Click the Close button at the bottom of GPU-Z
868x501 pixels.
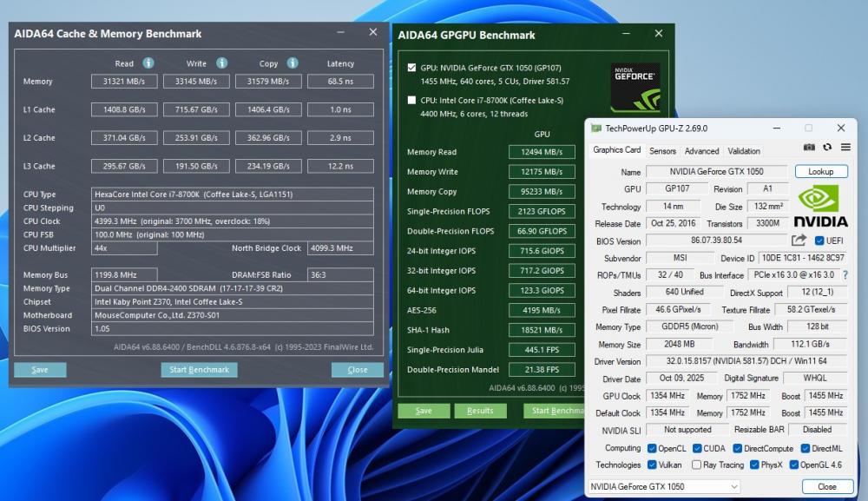(x=827, y=486)
